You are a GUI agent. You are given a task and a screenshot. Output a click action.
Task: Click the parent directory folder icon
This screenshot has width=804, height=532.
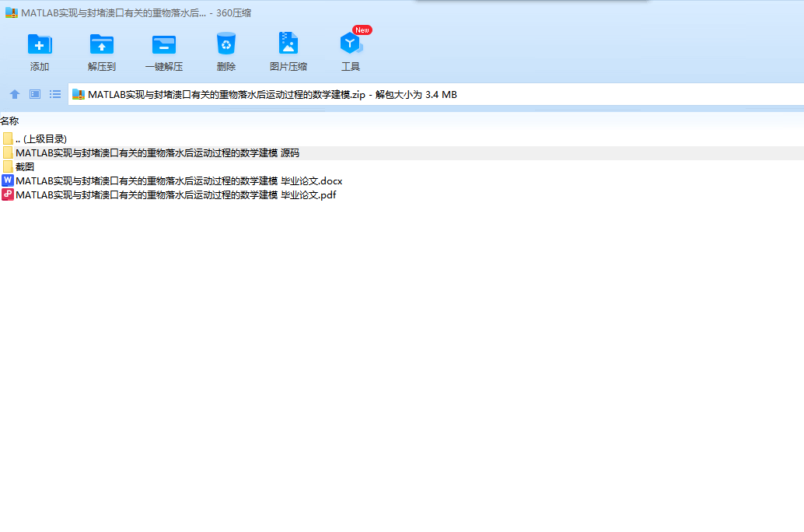(8, 139)
